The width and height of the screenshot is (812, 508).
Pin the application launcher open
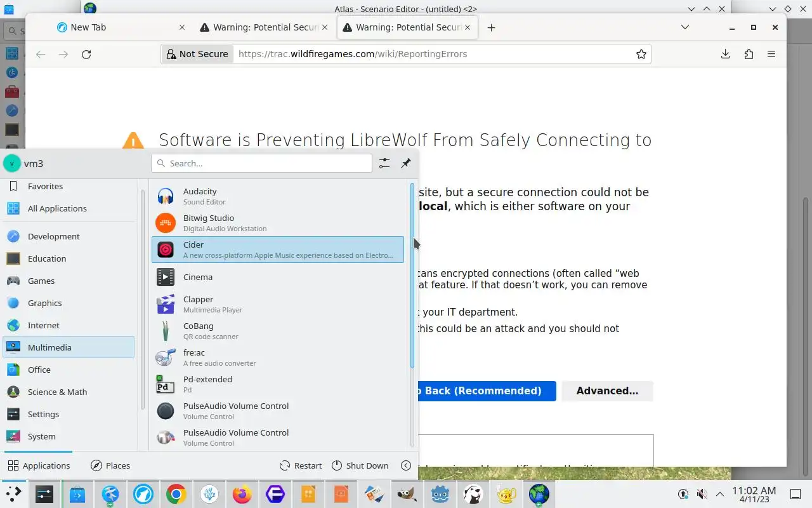pos(406,163)
